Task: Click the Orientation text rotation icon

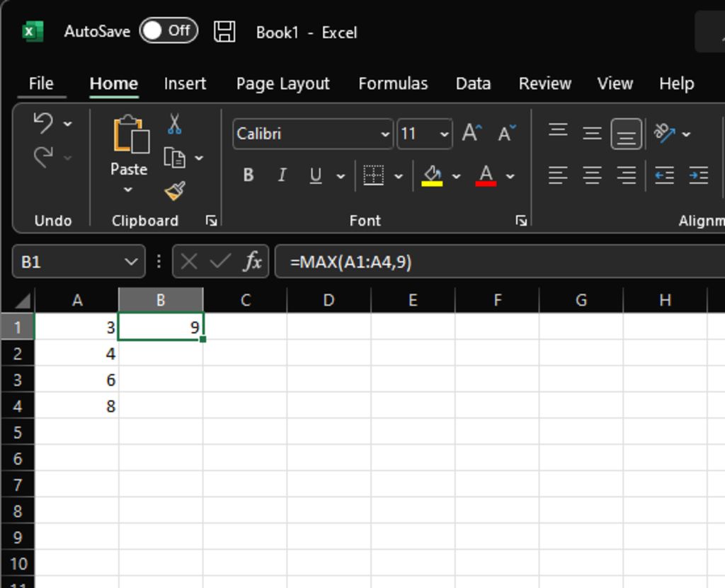Action: coord(664,133)
